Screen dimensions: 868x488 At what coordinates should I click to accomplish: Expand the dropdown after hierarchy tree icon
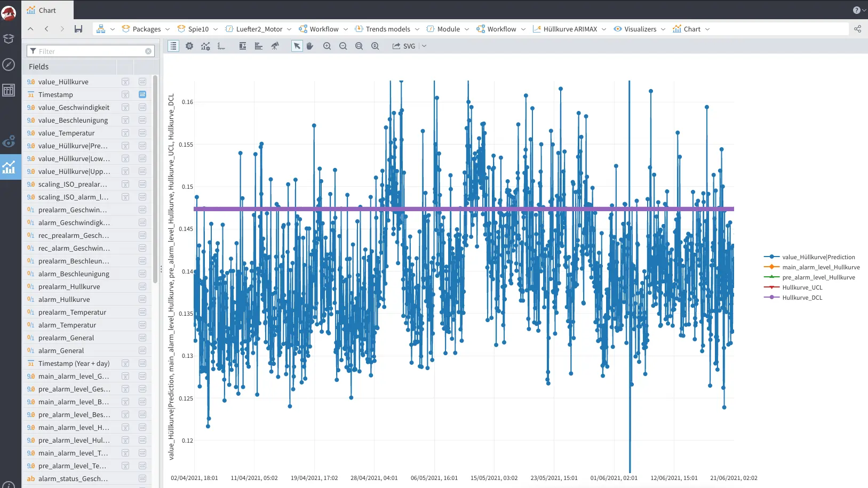113,29
